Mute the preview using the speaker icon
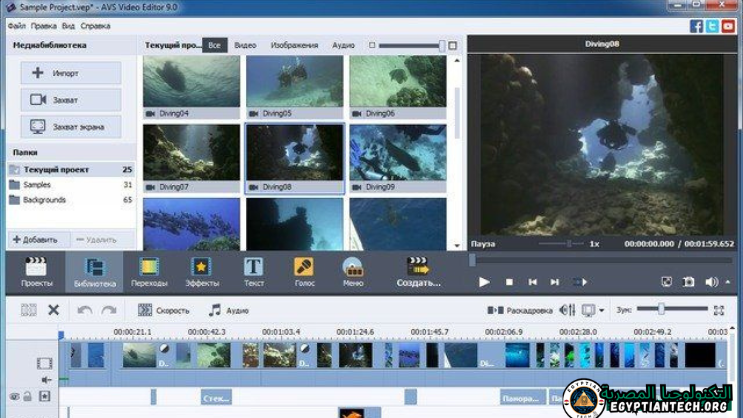This screenshot has width=743, height=418. 711,283
